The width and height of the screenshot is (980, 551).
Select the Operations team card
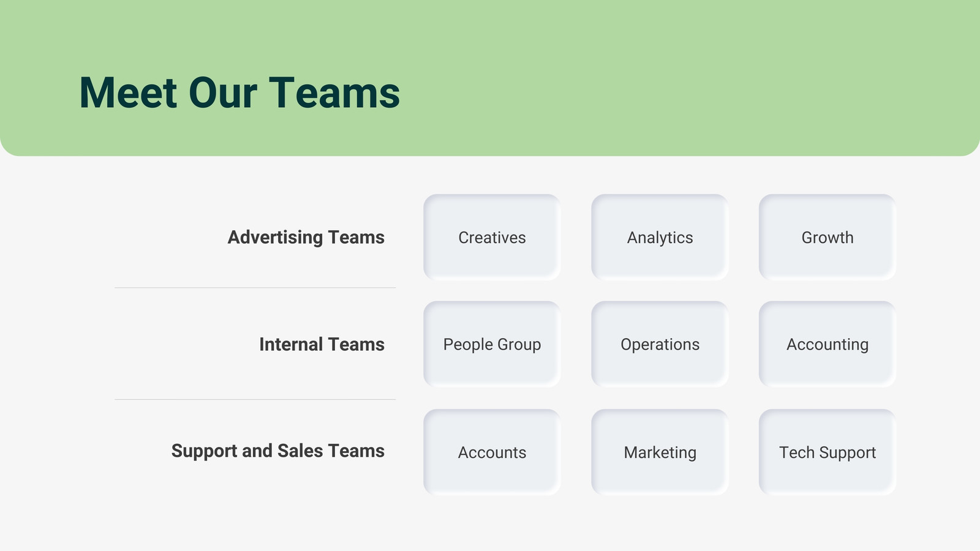[x=660, y=344]
